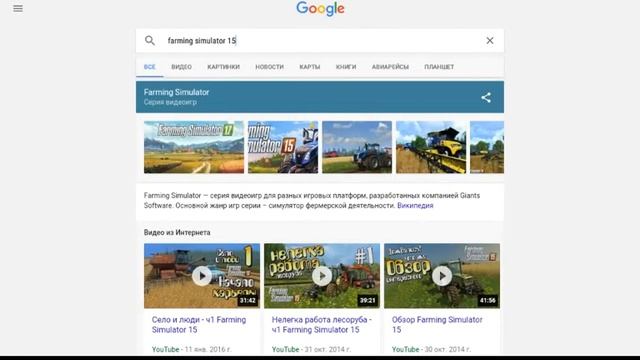640x360 pixels.
Task: Click the Farming Simulator banner title
Action: point(176,92)
